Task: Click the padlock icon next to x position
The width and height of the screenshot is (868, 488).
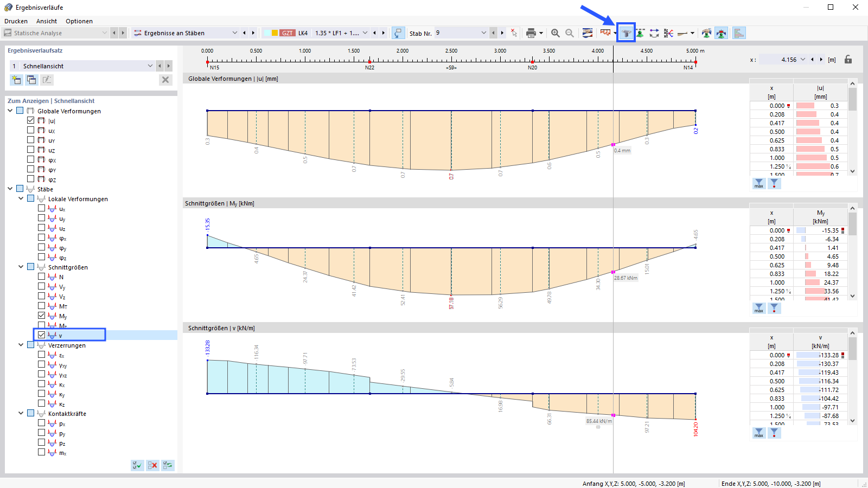Action: click(848, 60)
